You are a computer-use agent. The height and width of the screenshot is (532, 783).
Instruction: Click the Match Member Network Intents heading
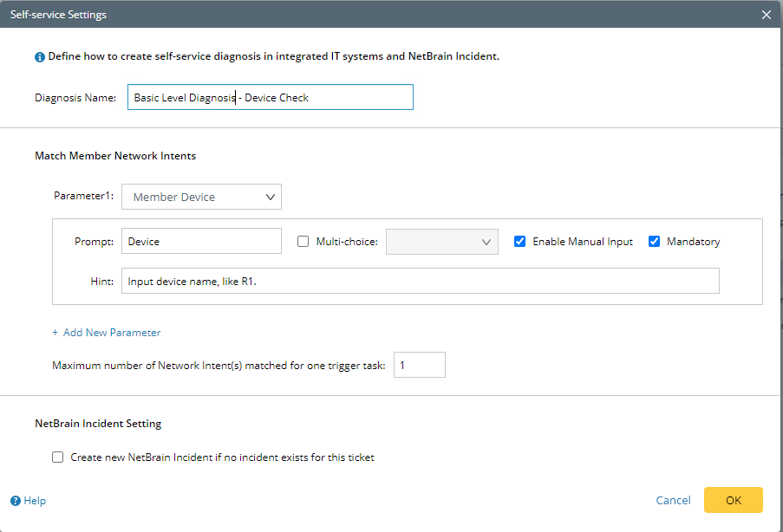click(115, 156)
